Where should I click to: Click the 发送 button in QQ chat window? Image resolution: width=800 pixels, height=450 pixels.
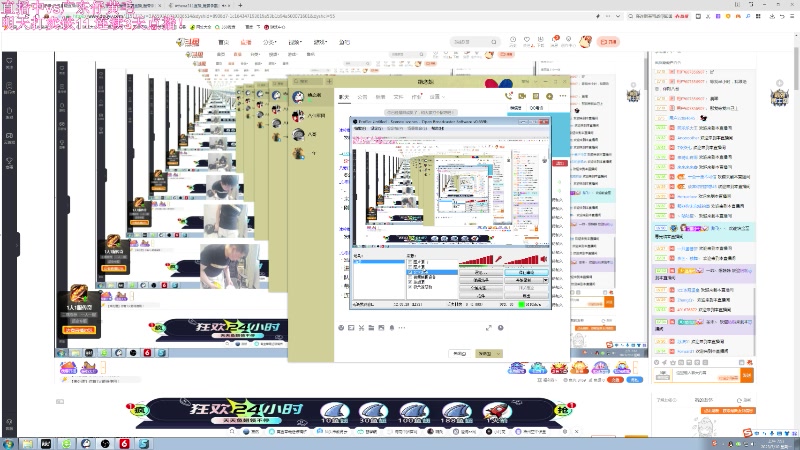pos(485,353)
